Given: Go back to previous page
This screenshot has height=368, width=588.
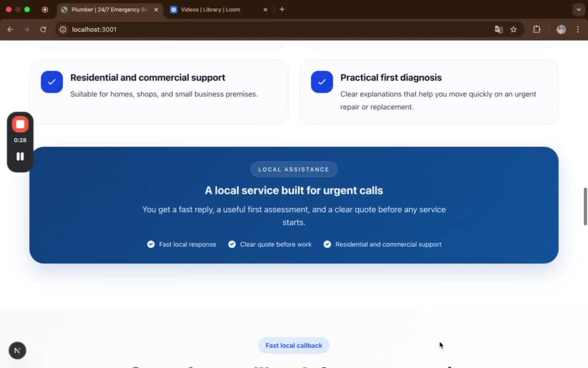Looking at the screenshot, I should click(10, 29).
